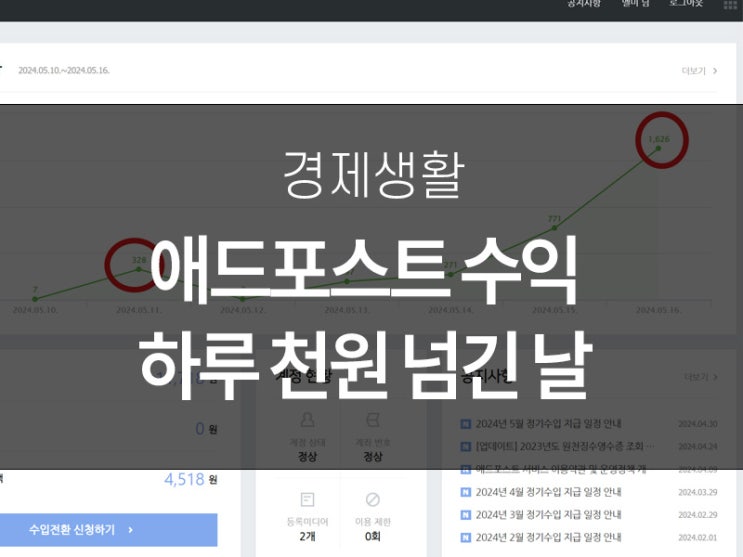Click the date 2024.02.01 in notices
This screenshot has width=743, height=557.
[698, 537]
